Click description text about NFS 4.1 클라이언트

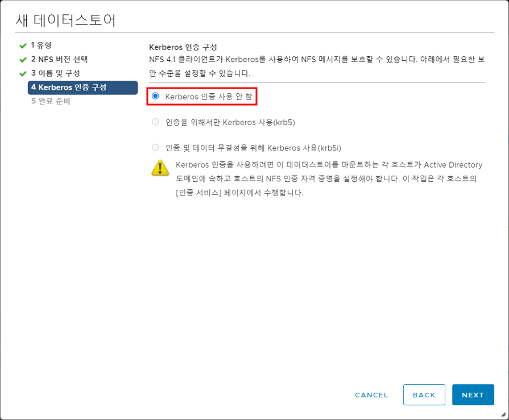pyautogui.click(x=317, y=66)
